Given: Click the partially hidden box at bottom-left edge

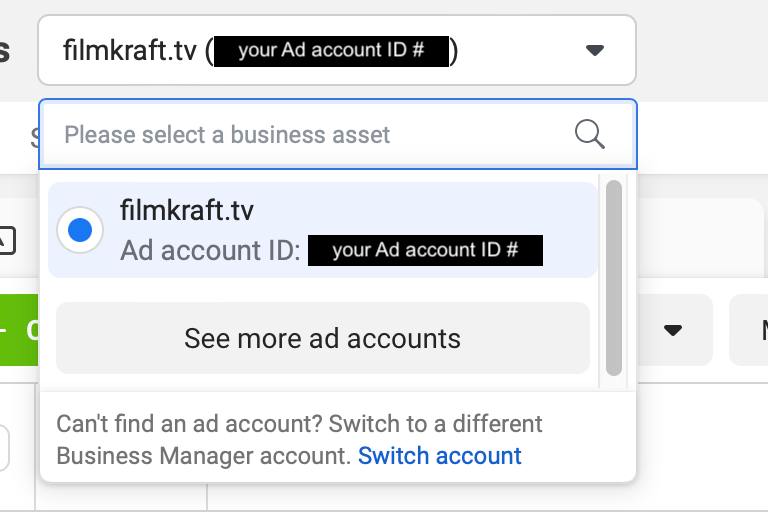Looking at the screenshot, I should click(5, 448).
